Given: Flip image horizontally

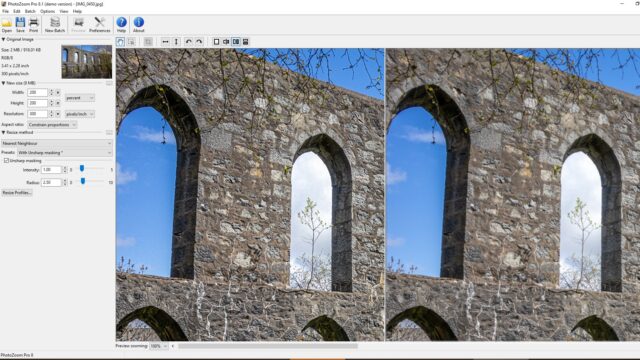Looking at the screenshot, I should [x=165, y=42].
